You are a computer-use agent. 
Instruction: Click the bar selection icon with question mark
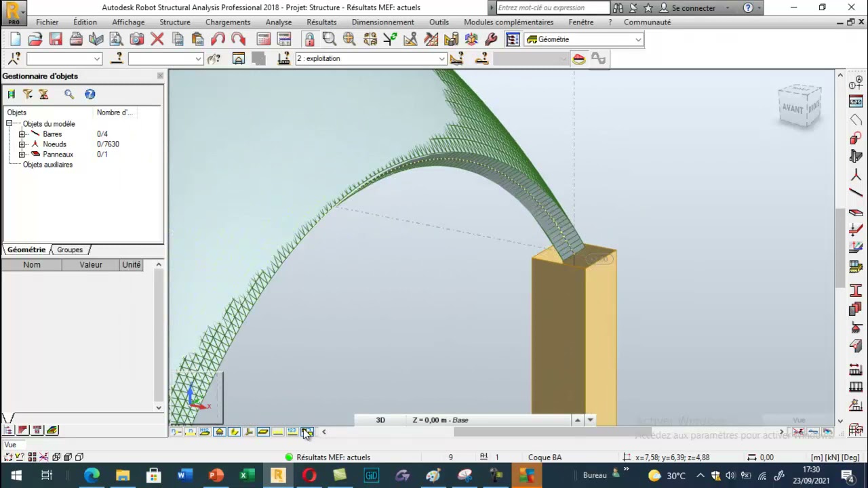[117, 58]
